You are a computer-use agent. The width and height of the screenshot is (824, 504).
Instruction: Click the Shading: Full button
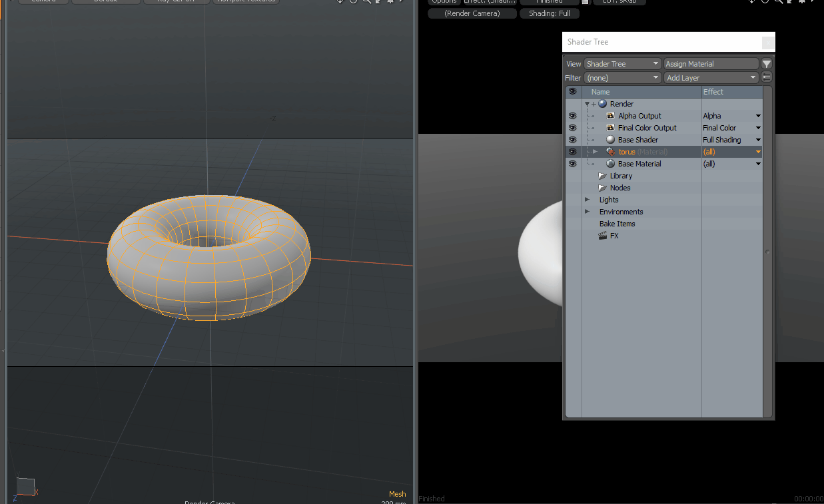tap(550, 13)
